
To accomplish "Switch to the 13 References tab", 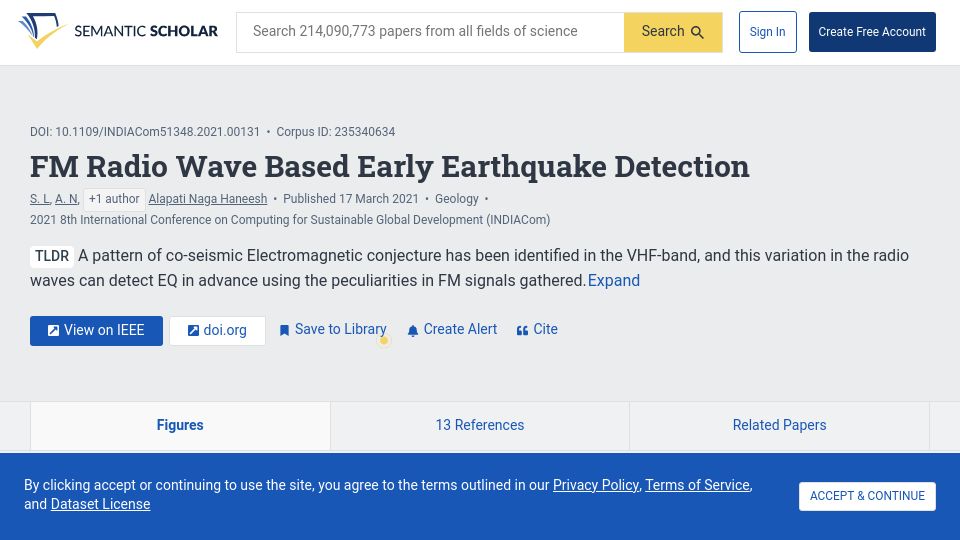I will point(479,426).
